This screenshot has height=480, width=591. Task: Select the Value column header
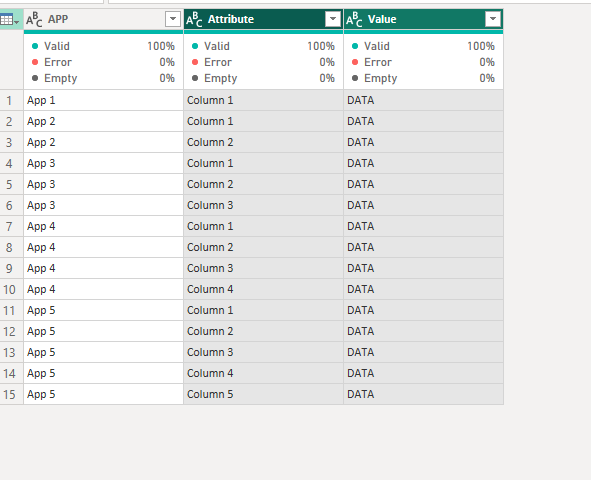(423, 19)
